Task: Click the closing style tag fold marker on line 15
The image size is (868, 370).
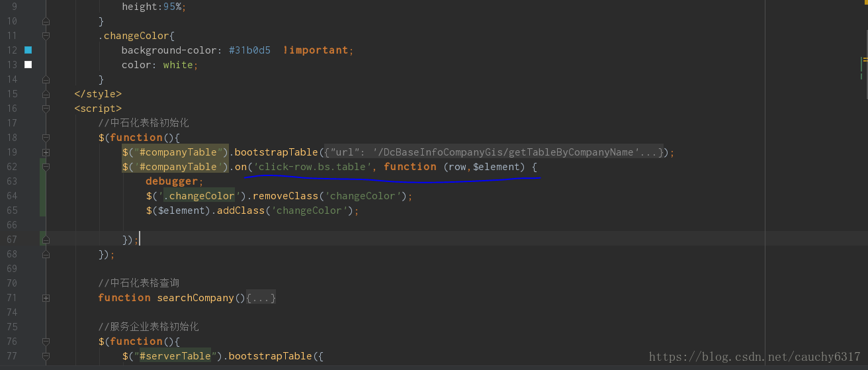Action: point(46,94)
